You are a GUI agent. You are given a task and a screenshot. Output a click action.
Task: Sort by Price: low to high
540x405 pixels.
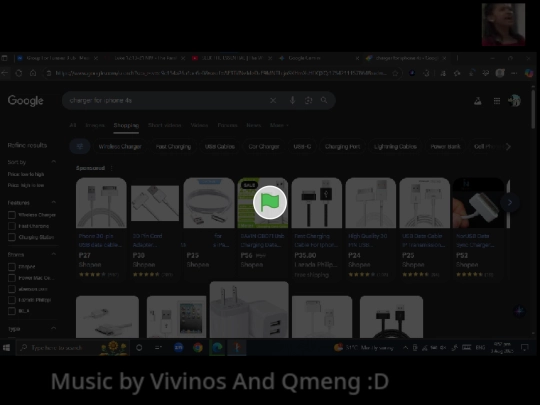(26, 174)
